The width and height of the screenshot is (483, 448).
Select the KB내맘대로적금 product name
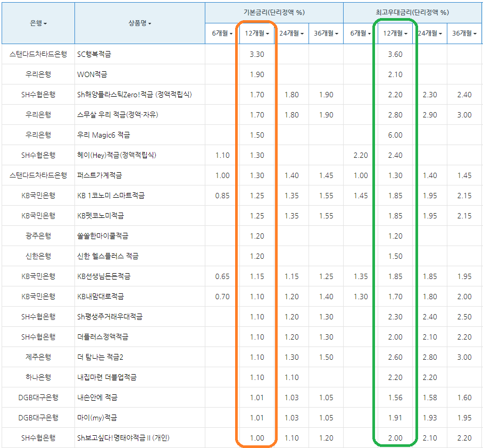point(101,297)
